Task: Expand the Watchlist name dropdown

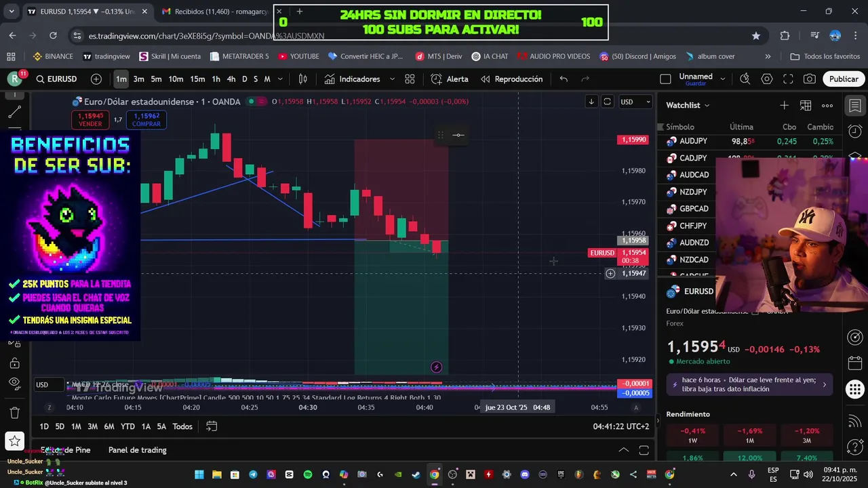Action: pyautogui.click(x=688, y=105)
